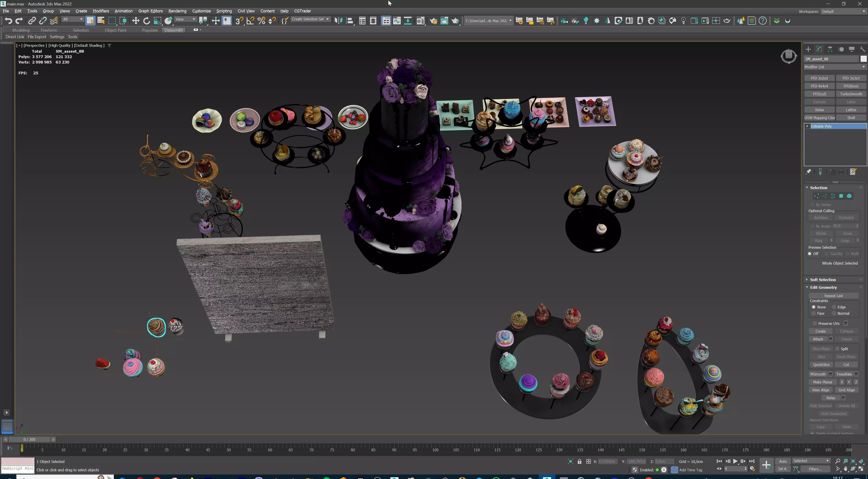Open the Hierarchy command panel tab
This screenshot has height=479, width=868.
pos(830,49)
